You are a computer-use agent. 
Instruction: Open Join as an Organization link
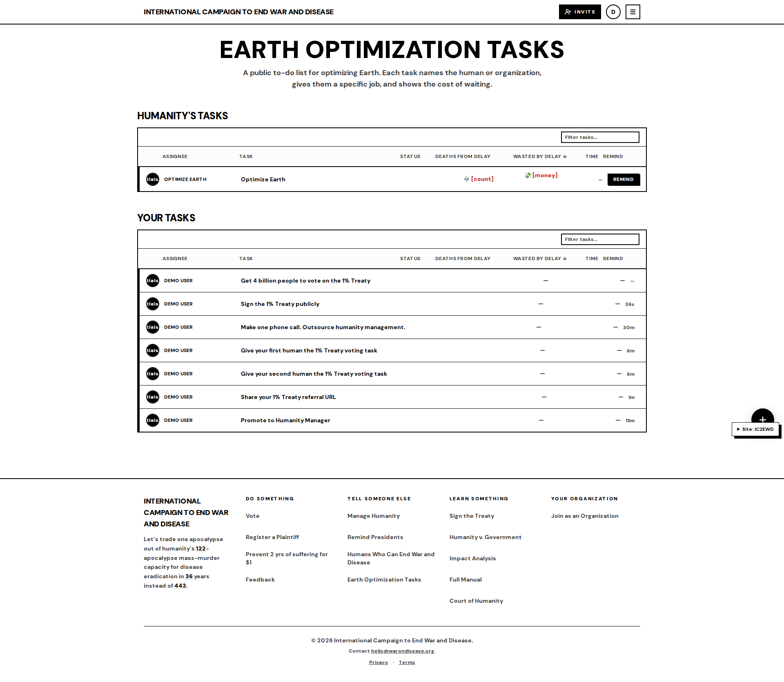(x=585, y=516)
